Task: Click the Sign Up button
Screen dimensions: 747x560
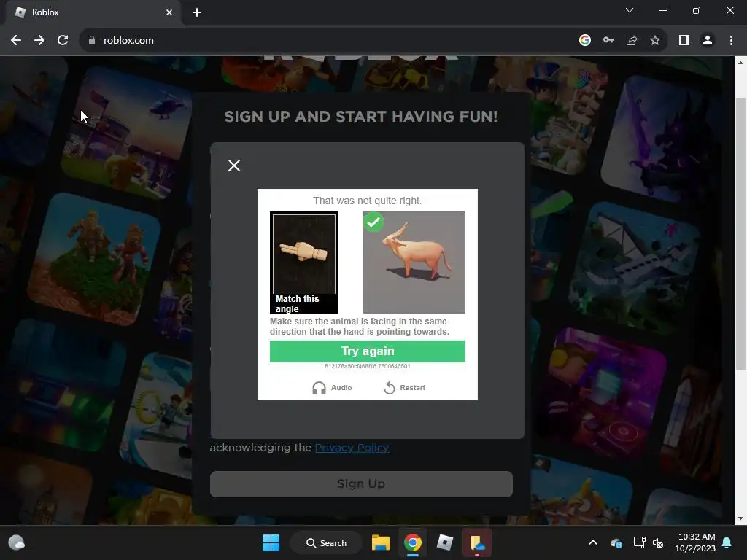Action: (x=361, y=484)
